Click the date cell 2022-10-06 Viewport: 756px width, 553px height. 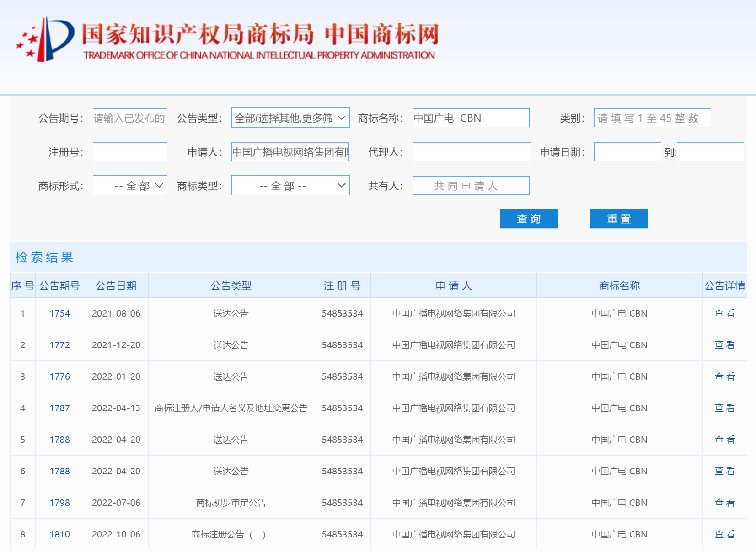pos(116,534)
